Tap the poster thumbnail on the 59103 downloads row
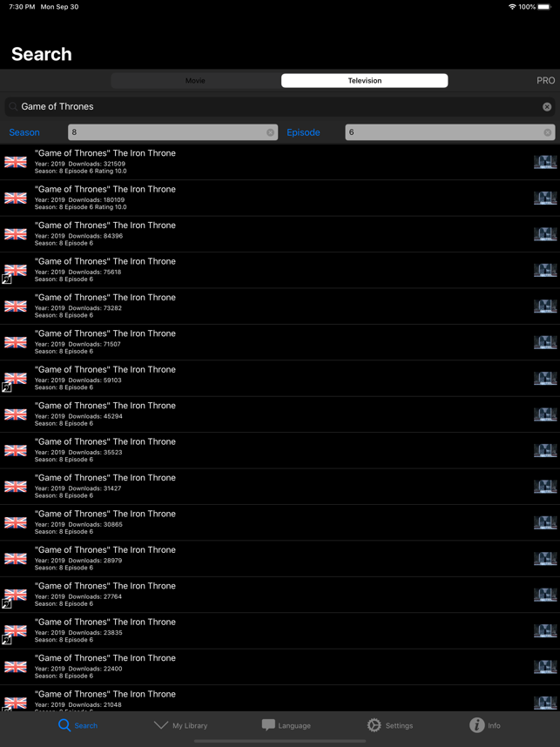This screenshot has height=747, width=560. [545, 378]
